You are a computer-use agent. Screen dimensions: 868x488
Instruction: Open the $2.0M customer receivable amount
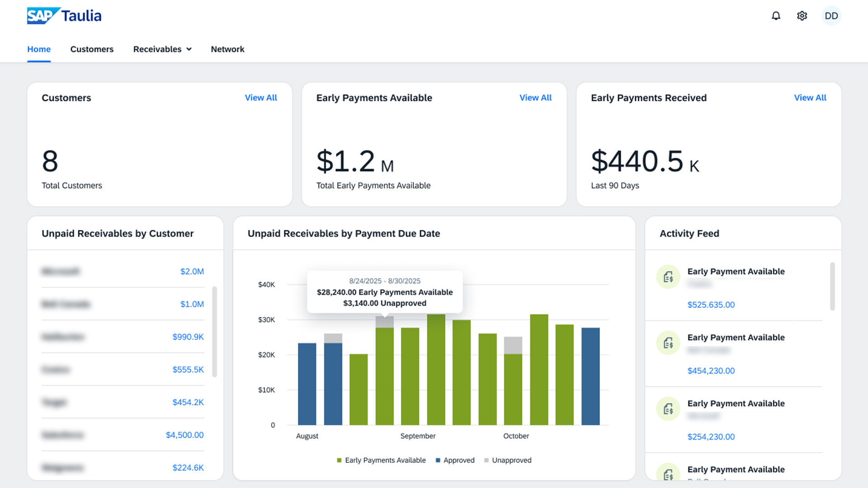192,272
